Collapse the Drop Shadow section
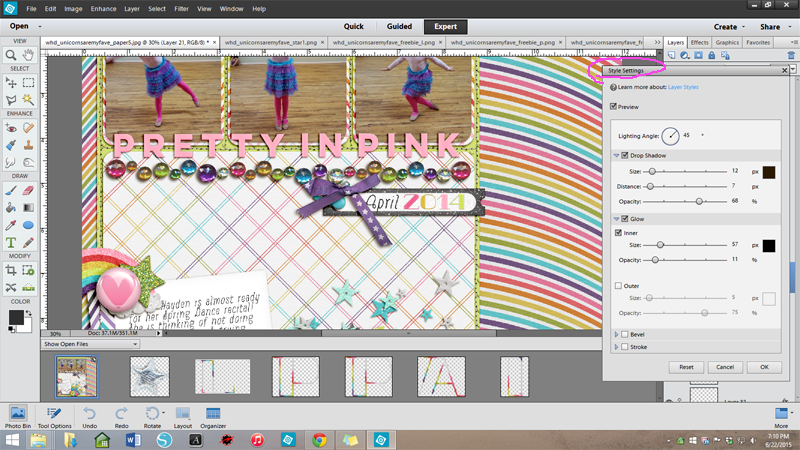 pos(614,156)
